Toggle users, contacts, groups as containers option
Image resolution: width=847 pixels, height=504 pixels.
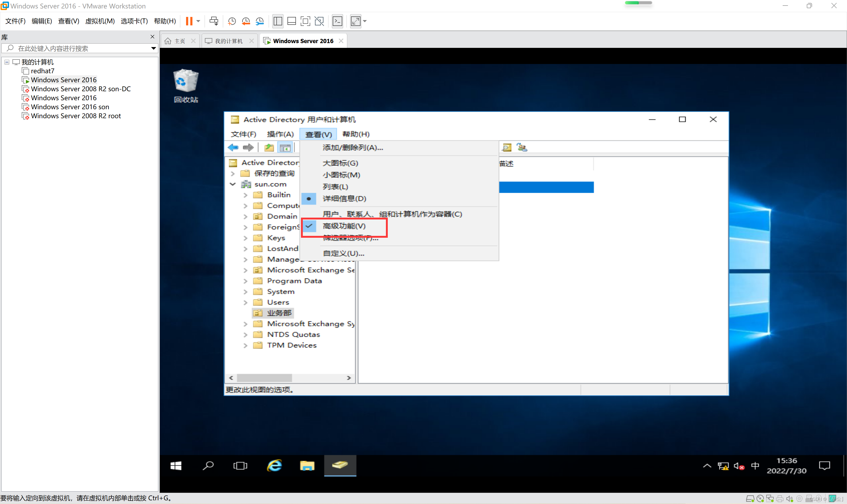392,214
